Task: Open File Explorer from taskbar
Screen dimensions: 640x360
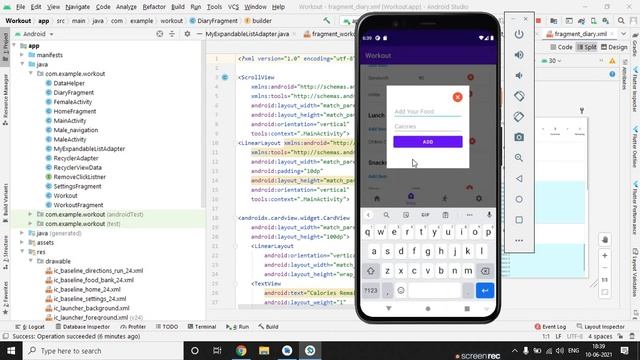Action: (264, 351)
